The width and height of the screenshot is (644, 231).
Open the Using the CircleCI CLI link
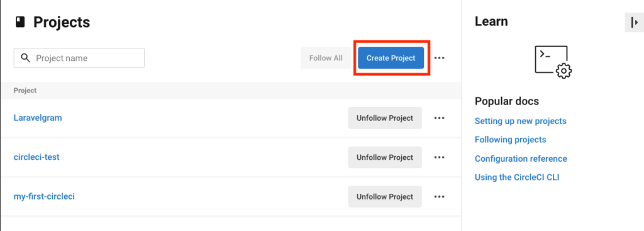(517, 177)
